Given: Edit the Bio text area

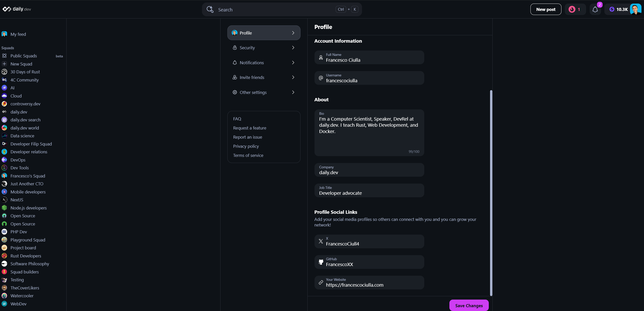Looking at the screenshot, I should [369, 133].
